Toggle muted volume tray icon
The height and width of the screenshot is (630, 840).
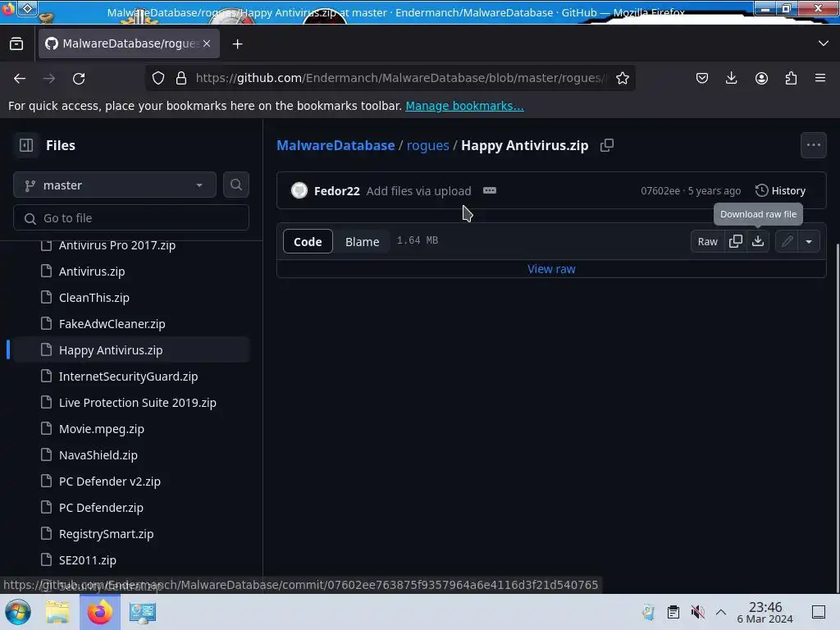click(x=697, y=612)
